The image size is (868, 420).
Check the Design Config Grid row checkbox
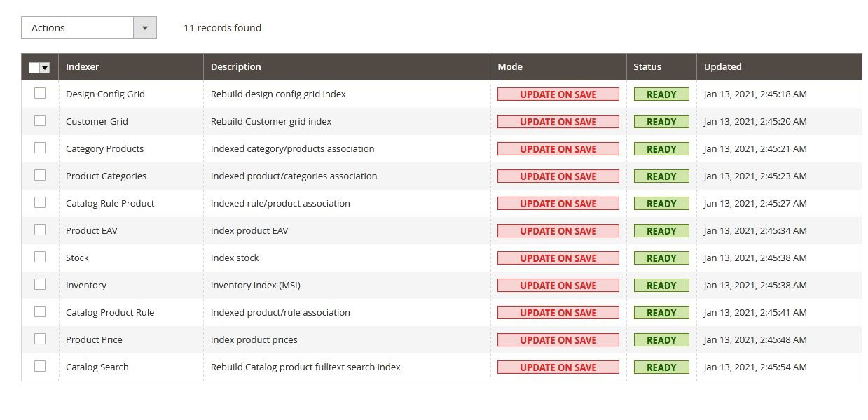(40, 93)
